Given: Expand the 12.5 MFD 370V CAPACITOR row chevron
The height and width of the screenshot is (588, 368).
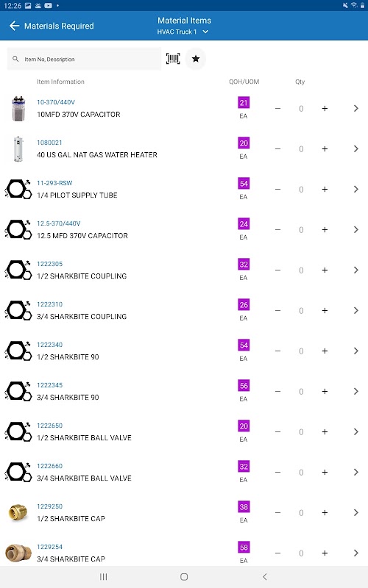Looking at the screenshot, I should [355, 230].
